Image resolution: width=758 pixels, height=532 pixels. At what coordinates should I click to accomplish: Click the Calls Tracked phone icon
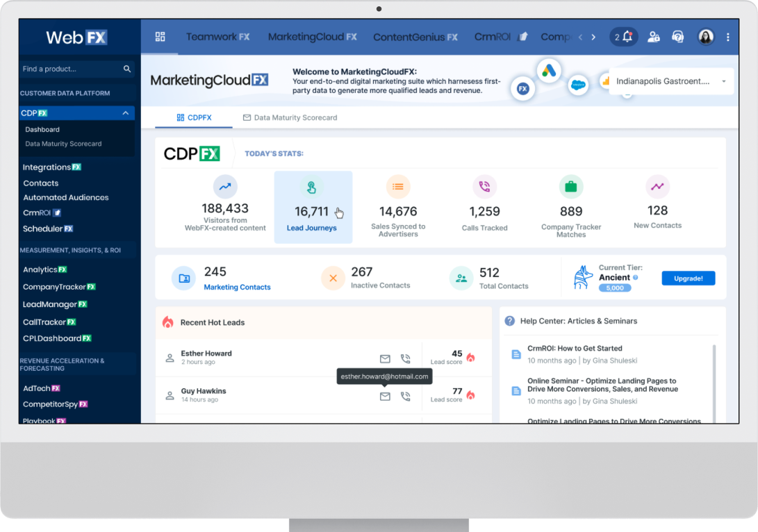point(484,187)
